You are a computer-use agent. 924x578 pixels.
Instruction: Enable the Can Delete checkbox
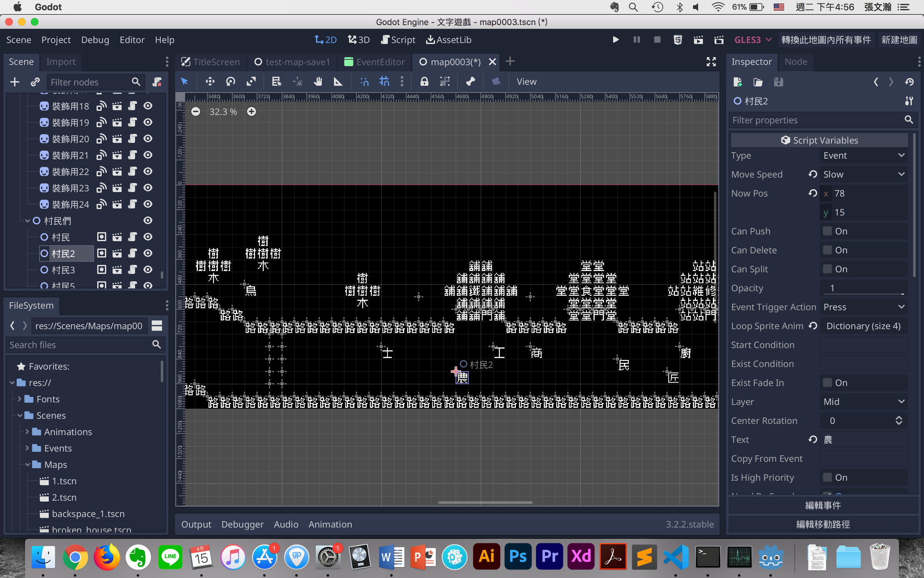coord(827,250)
